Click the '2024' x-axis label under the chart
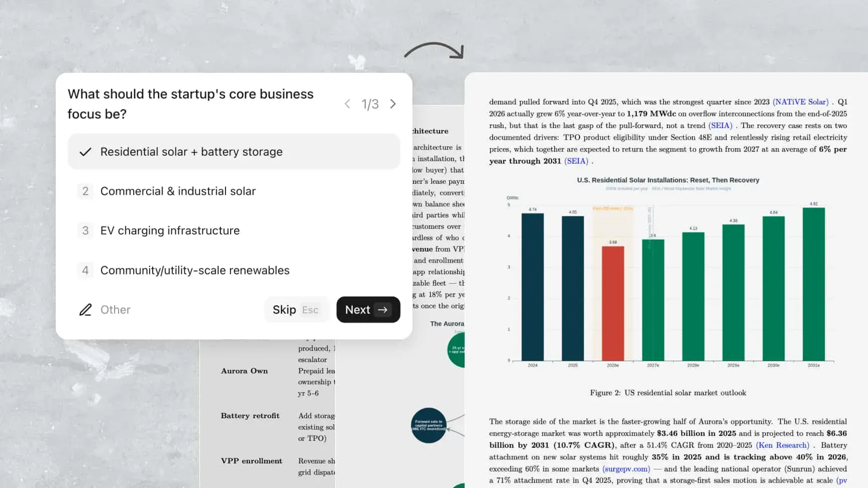868x488 pixels. pos(532,365)
